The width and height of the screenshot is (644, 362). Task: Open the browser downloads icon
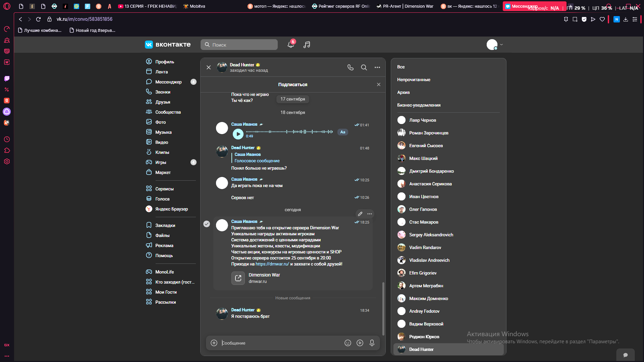coord(626,19)
